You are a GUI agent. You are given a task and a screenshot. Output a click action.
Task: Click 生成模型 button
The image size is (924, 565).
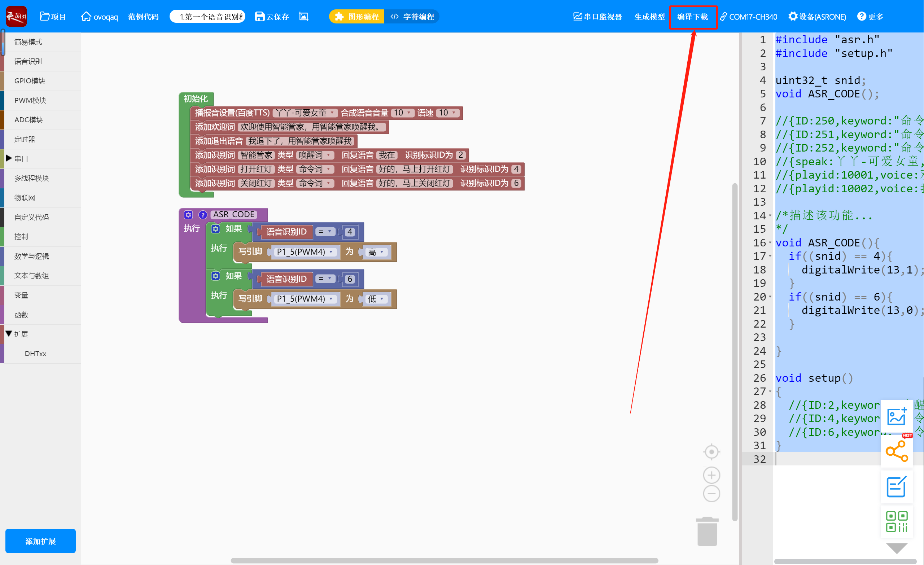649,17
